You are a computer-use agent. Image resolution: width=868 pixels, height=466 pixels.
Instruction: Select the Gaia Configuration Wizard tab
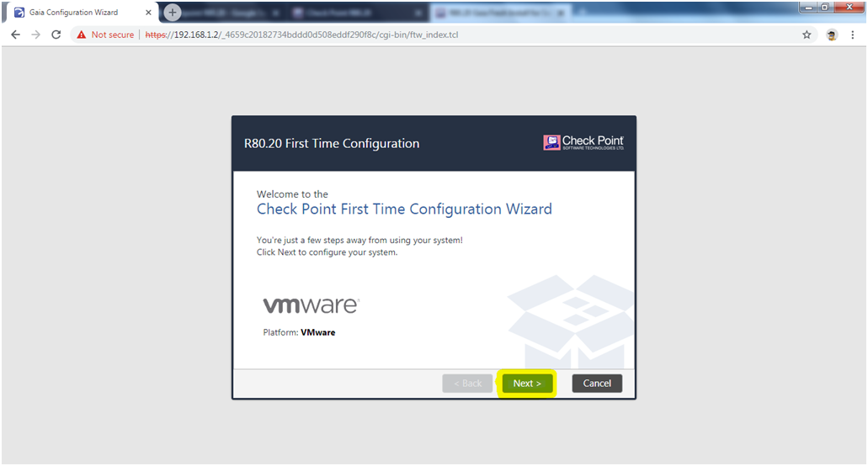[82, 12]
